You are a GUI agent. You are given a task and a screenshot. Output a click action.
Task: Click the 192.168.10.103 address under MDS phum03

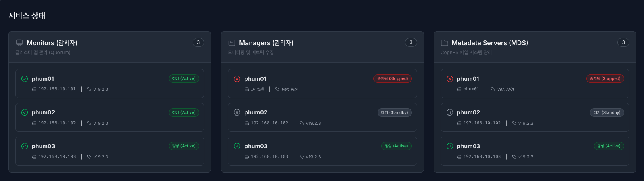point(482,157)
